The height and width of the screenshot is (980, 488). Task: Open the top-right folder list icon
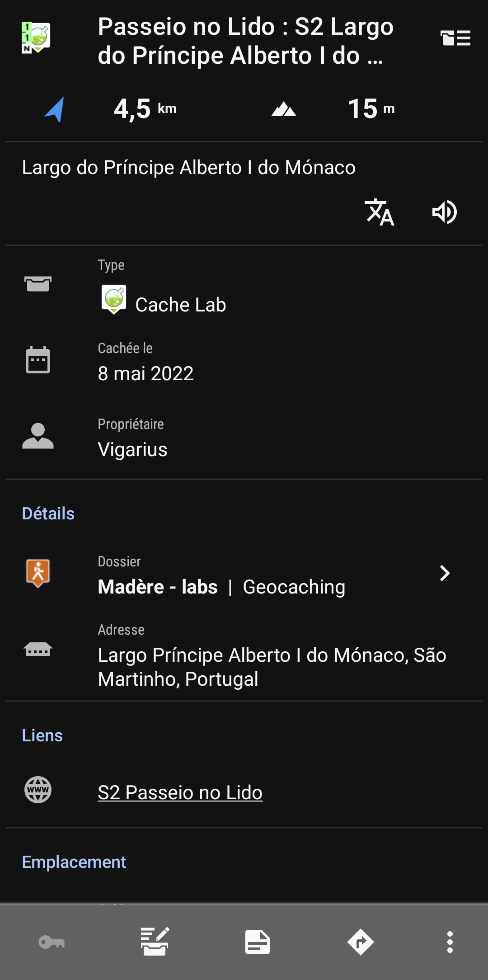pyautogui.click(x=455, y=38)
